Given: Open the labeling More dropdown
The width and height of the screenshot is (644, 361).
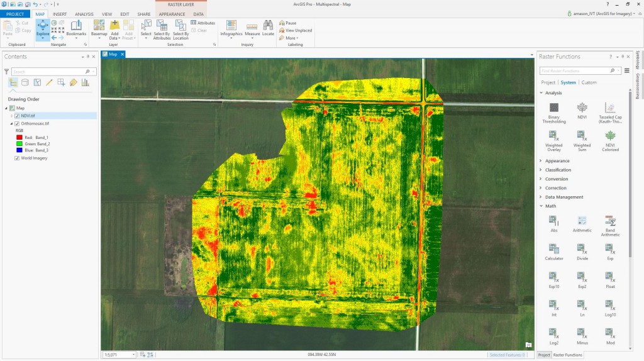Looking at the screenshot, I should [x=289, y=38].
